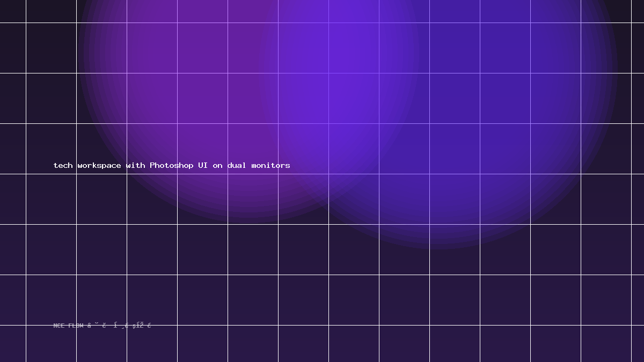Click the word "Photoshop" in the caption
The width and height of the screenshot is (644, 362).
click(x=172, y=165)
